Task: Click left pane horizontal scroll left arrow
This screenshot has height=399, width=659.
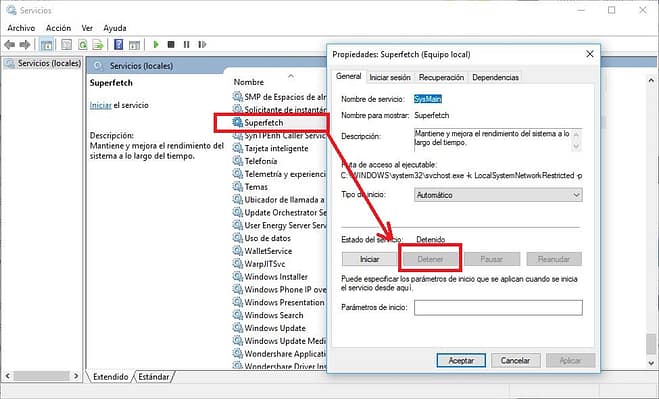Action: click(8, 376)
